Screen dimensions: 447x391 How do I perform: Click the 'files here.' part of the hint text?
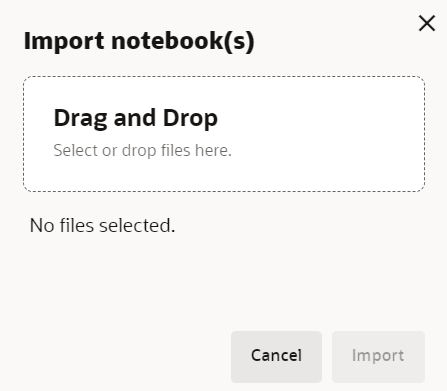196,150
